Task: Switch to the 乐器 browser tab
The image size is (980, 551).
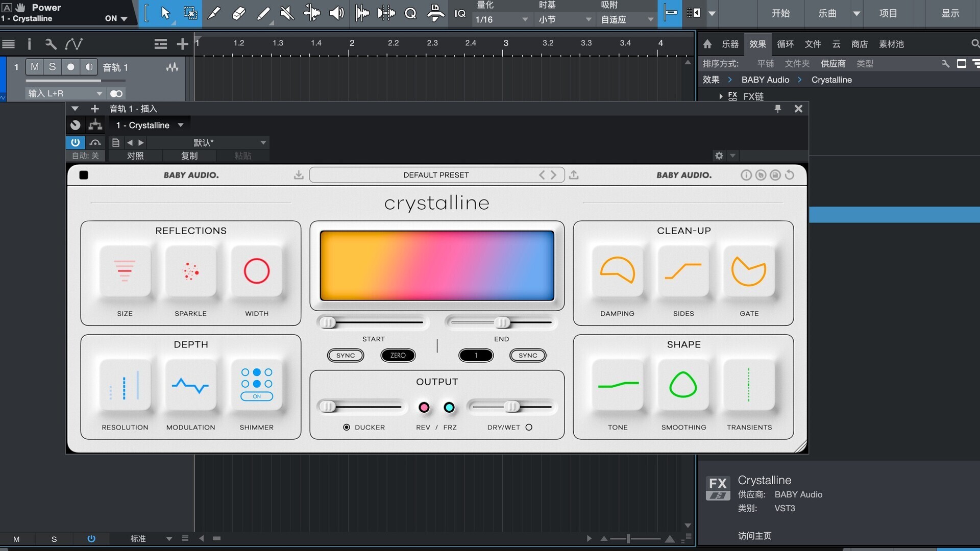Action: pyautogui.click(x=730, y=44)
